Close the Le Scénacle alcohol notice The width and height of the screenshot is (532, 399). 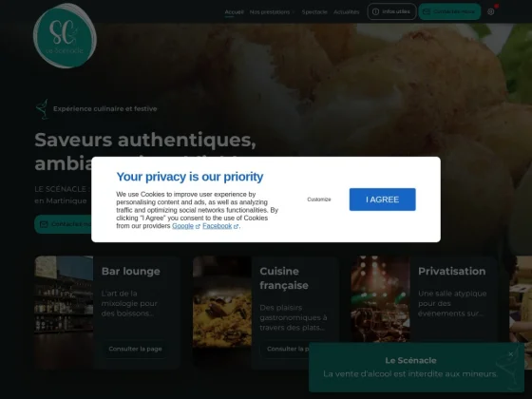511,354
